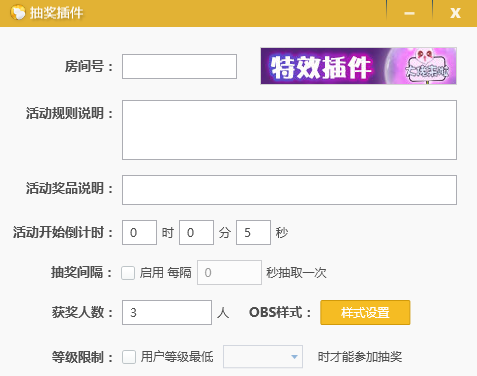Image resolution: width=477 pixels, height=376 pixels.
Task: Click the 活动奖品说明 text box
Action: click(x=289, y=190)
